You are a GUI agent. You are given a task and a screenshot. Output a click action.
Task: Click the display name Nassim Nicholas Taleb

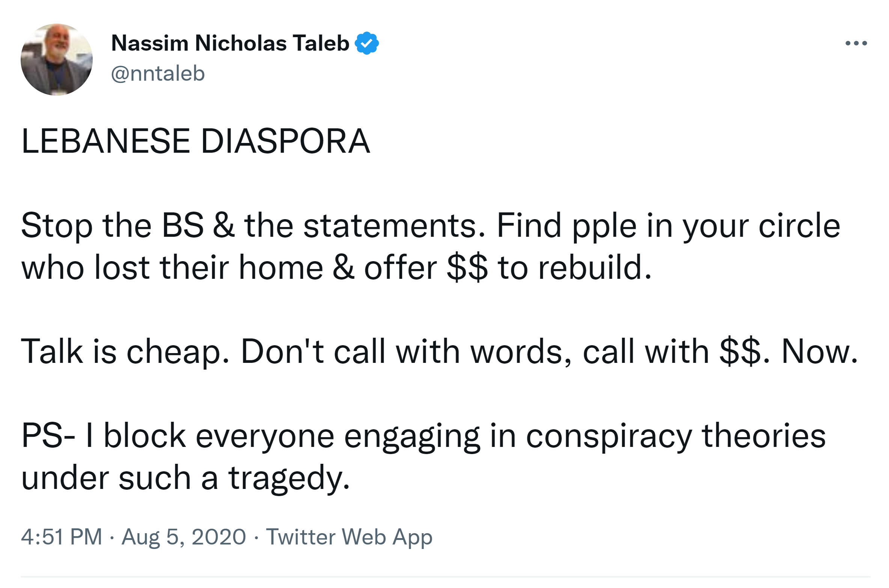tap(230, 43)
